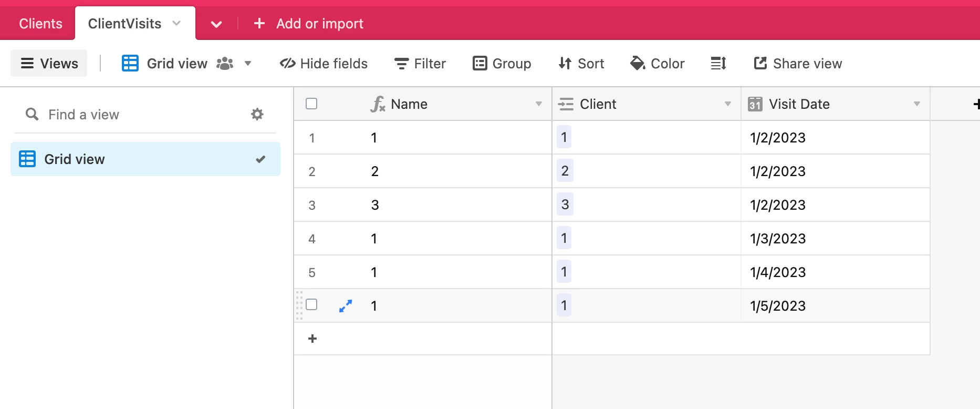Click the magnifier search icon in sidebar
Viewport: 980px width, 409px height.
tap(32, 114)
